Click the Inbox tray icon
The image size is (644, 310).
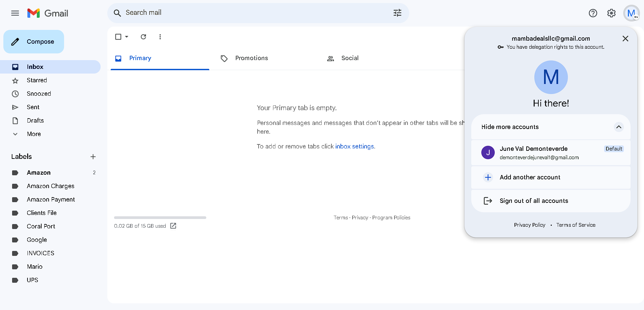click(15, 67)
